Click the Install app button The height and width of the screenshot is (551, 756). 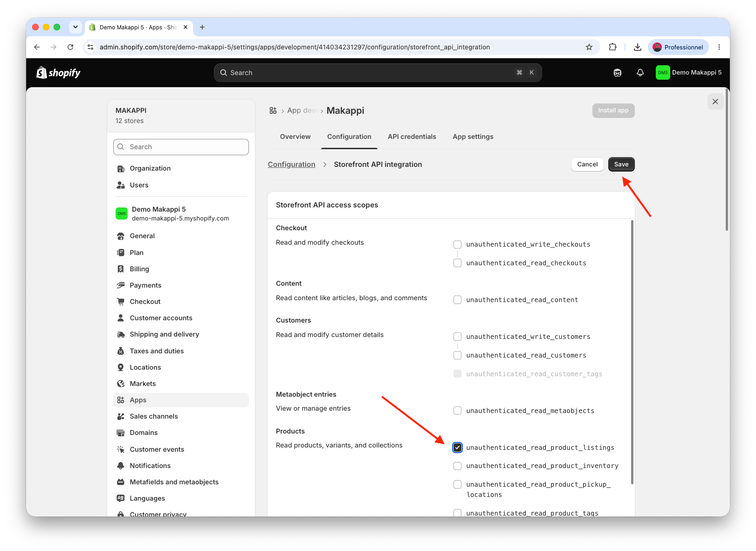tap(613, 110)
